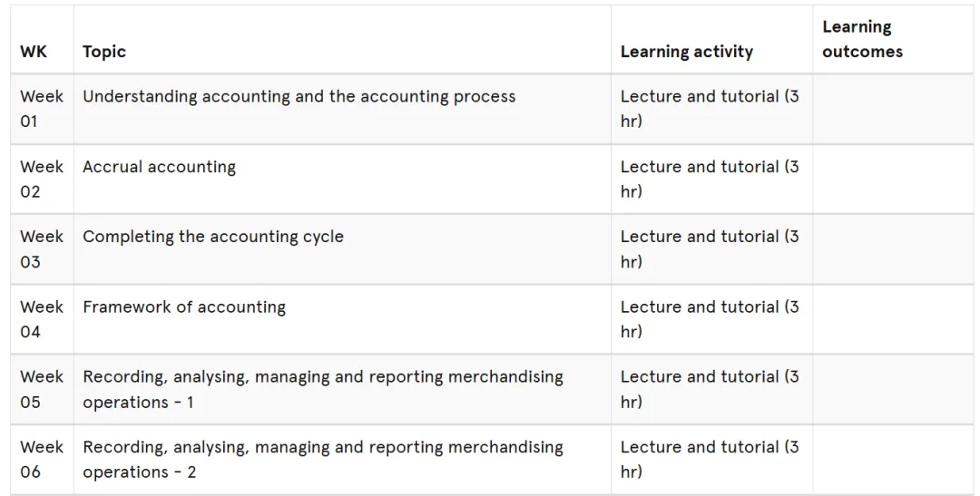Click the Learning activity column header
Image resolution: width=980 pixels, height=496 pixels.
[x=686, y=51]
